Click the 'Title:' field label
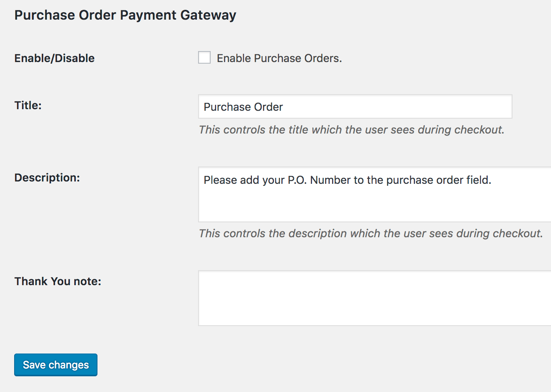This screenshot has width=551, height=392. coord(28,105)
